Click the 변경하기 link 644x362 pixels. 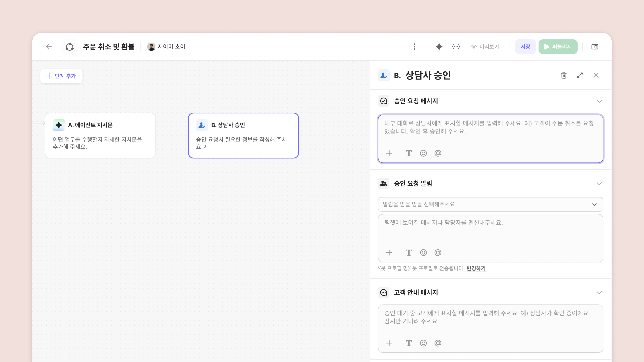pos(476,268)
